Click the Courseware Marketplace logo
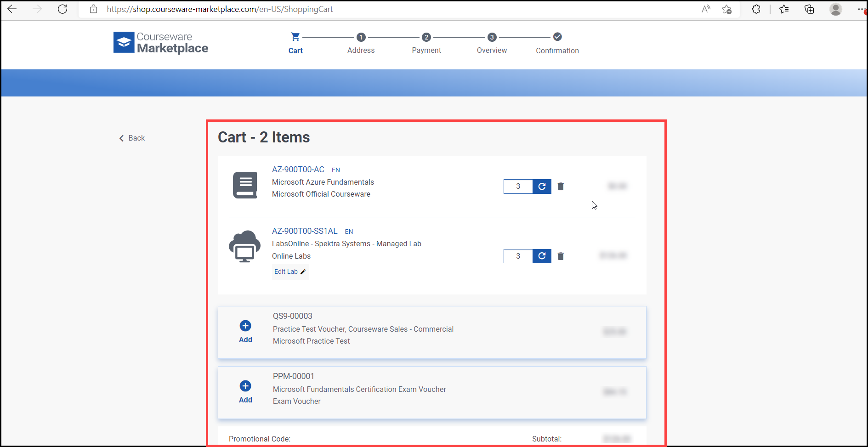The height and width of the screenshot is (447, 868). point(161,43)
